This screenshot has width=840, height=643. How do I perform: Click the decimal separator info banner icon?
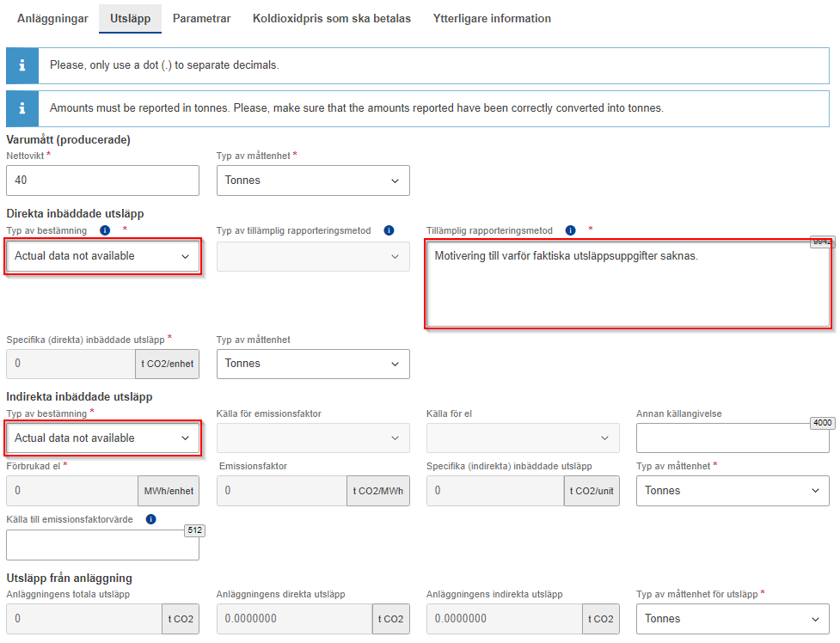(x=22, y=65)
